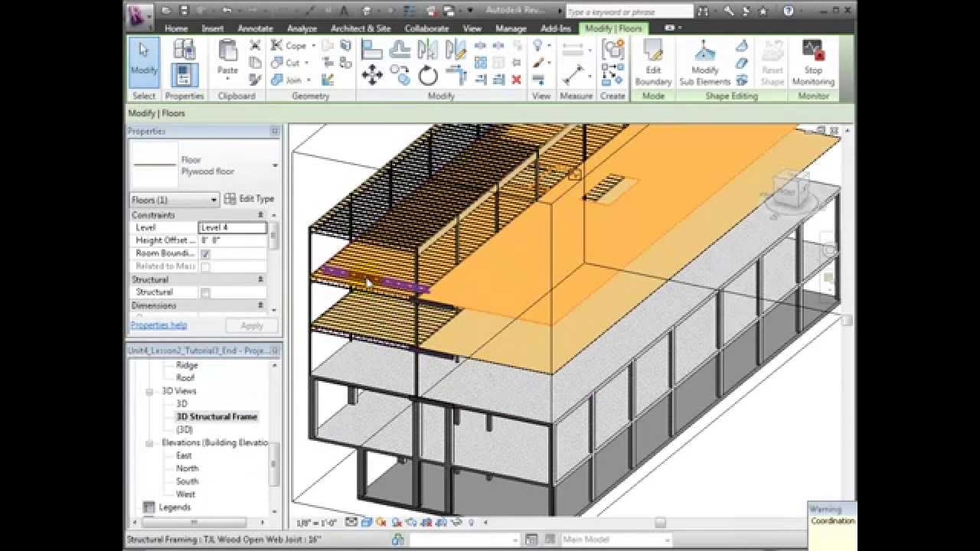Open the Insert ribbon tab
The height and width of the screenshot is (551, 980).
point(213,28)
